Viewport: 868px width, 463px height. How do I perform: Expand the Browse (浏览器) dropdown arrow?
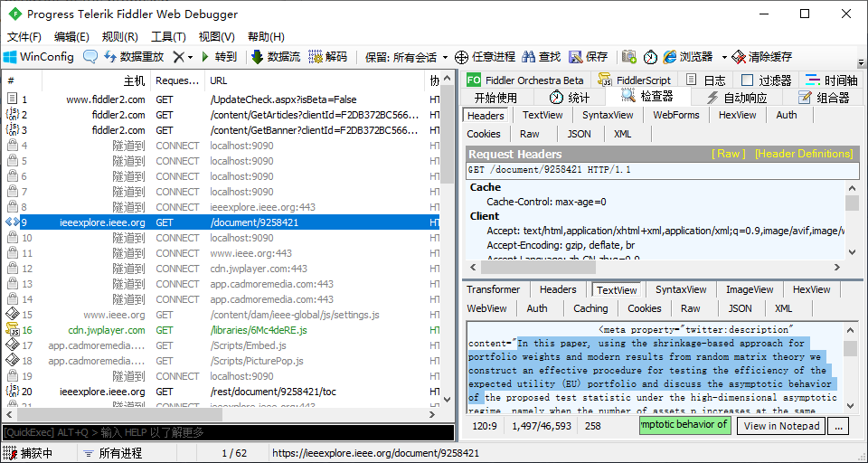[x=723, y=57]
